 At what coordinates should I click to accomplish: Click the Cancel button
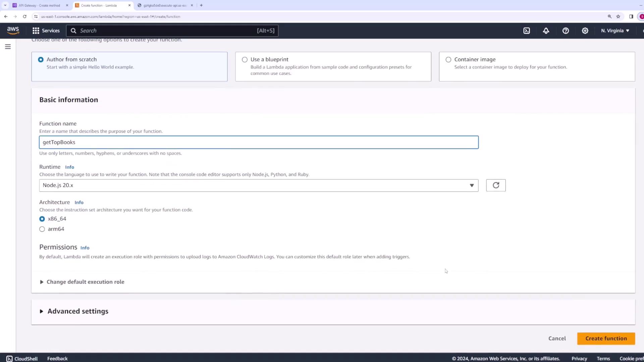(557, 339)
